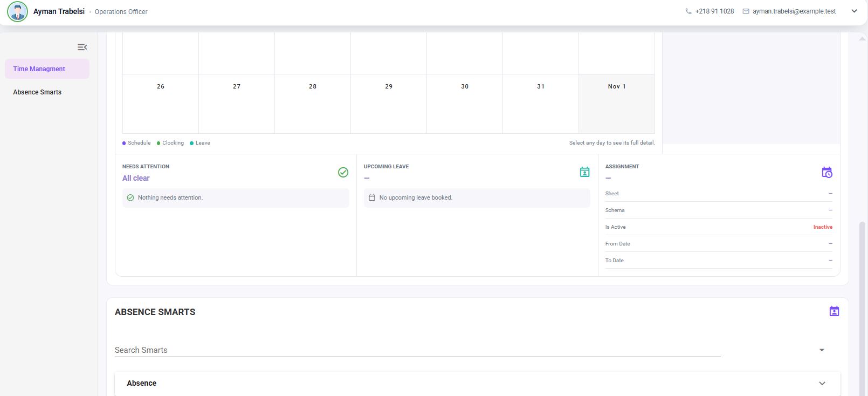Click the phone number +218 91 1028
Viewport: 868px width, 396px height.
[x=714, y=11]
